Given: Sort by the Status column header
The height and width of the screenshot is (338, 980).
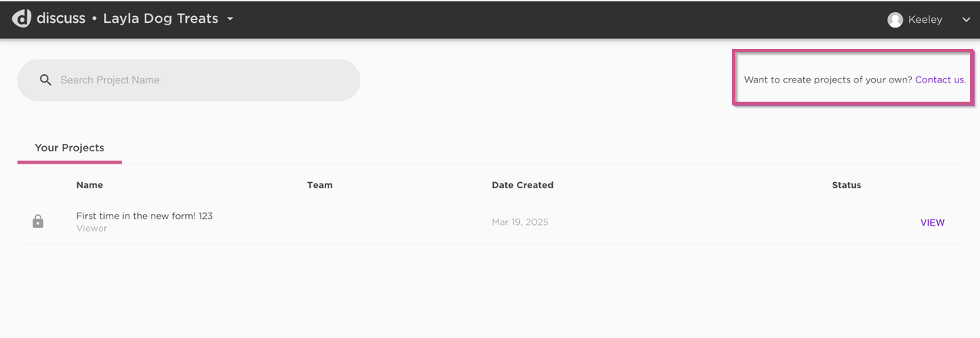Looking at the screenshot, I should coord(847,185).
